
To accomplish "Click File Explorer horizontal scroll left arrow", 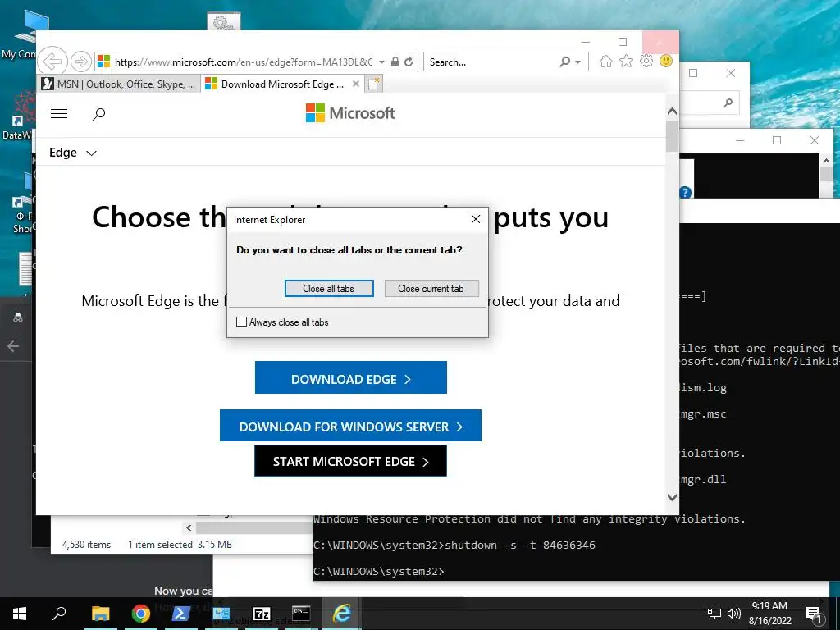I will click(189, 527).
